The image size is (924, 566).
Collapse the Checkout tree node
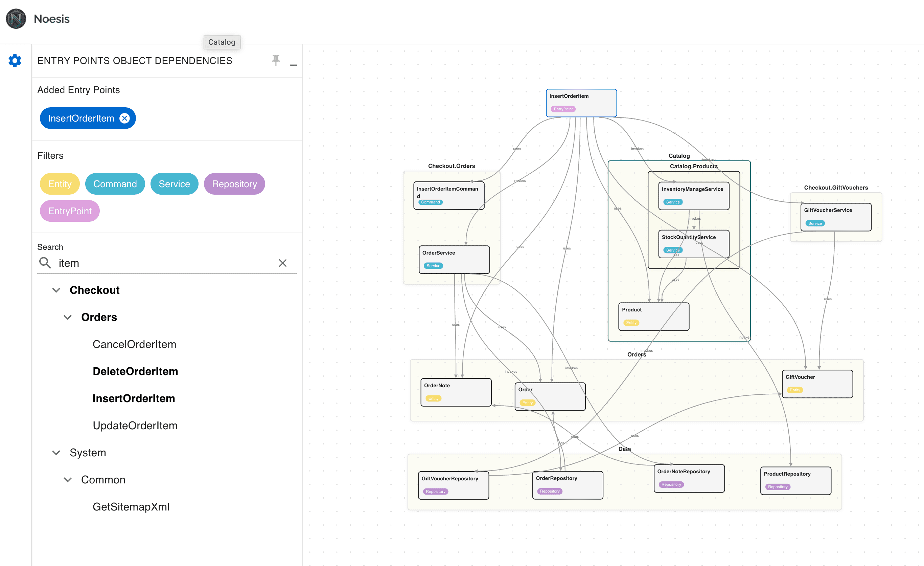coord(56,290)
